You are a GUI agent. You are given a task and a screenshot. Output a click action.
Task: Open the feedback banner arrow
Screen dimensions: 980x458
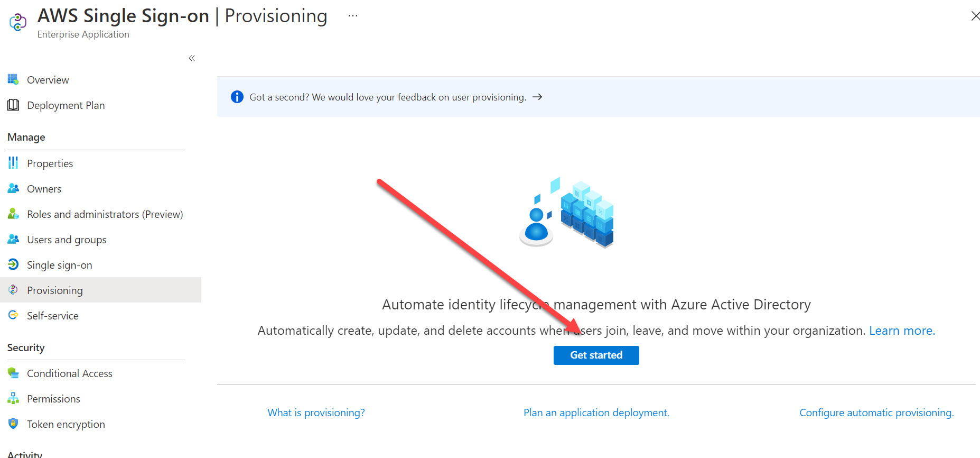(x=537, y=97)
